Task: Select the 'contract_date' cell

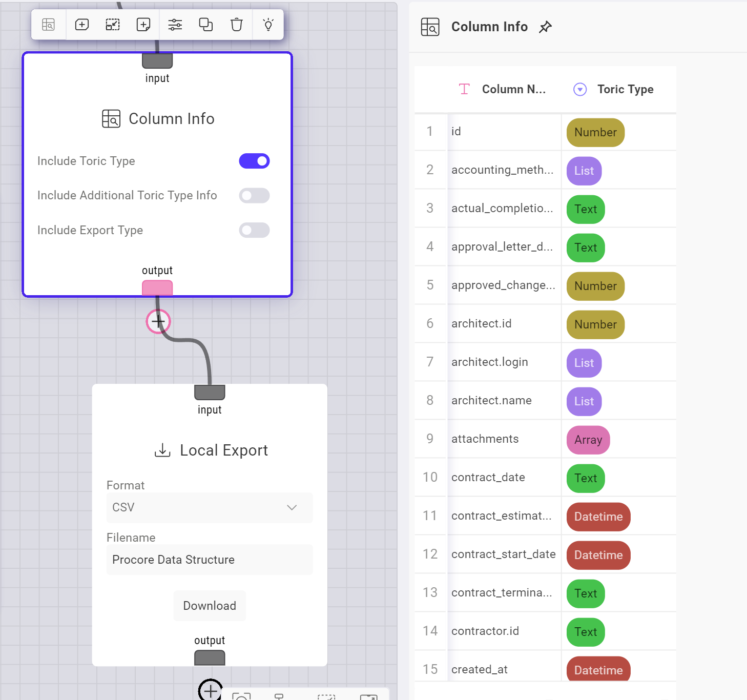Action: tap(504, 478)
